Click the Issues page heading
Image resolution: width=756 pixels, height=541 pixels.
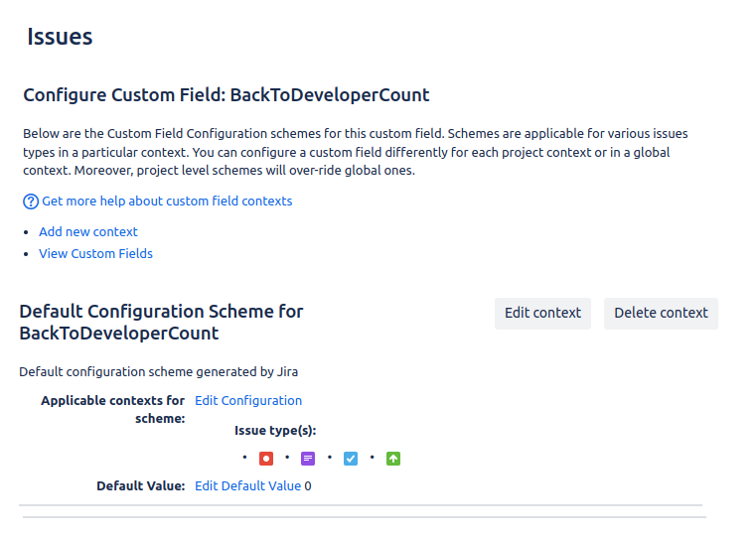tap(60, 37)
